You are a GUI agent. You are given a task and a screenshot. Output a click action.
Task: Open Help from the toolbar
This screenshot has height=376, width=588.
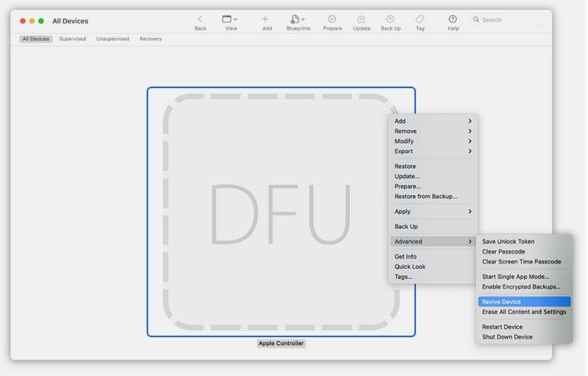453,19
